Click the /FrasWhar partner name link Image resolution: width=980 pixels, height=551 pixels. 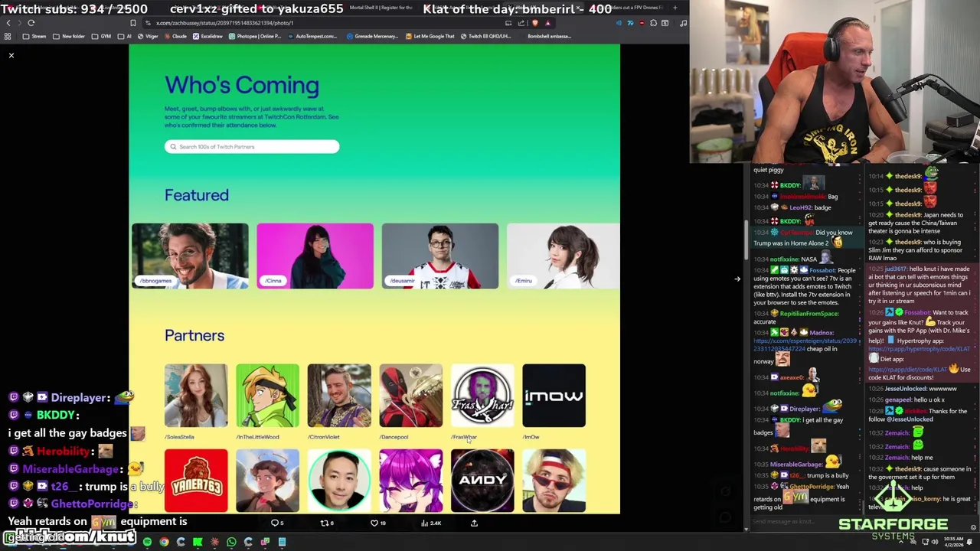pyautogui.click(x=464, y=437)
